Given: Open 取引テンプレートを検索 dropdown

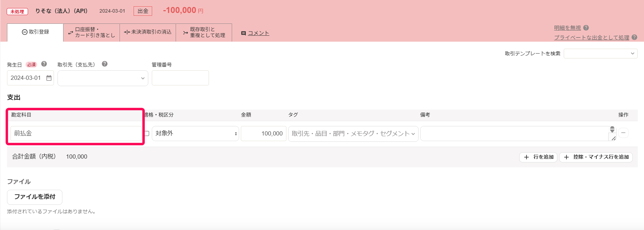Looking at the screenshot, I should pyautogui.click(x=601, y=54).
